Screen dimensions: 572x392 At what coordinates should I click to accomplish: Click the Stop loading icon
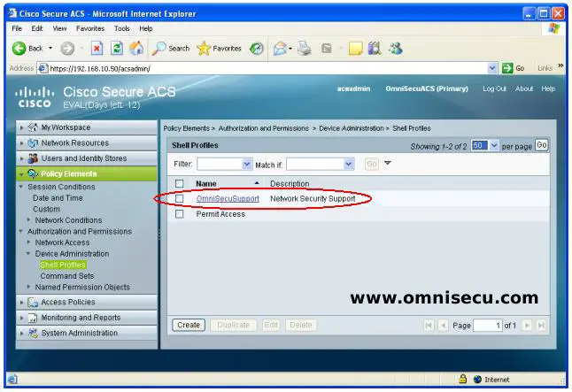coord(97,48)
